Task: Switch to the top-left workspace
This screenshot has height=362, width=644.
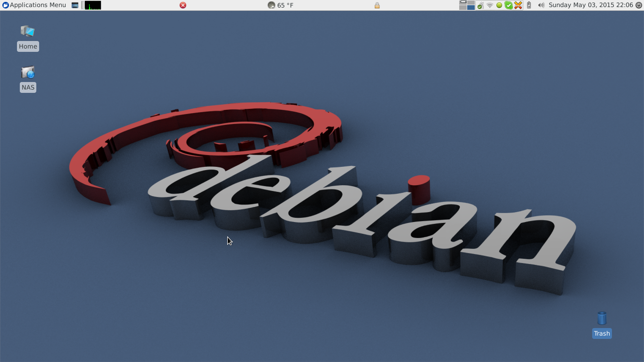Action: (x=463, y=2)
